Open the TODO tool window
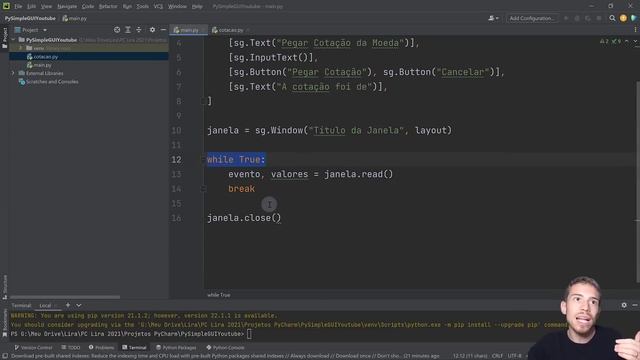Viewport: 640px width, 360px height. coord(71,348)
